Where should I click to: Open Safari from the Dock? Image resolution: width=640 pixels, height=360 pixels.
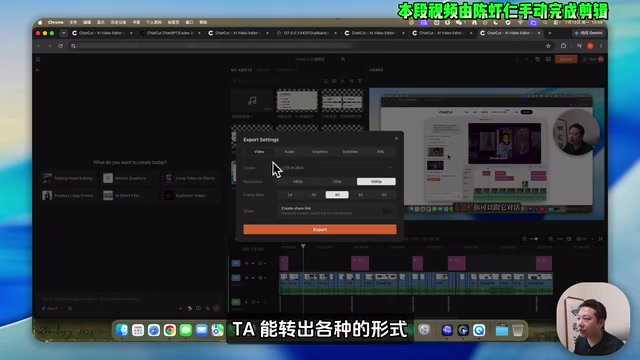154,330
